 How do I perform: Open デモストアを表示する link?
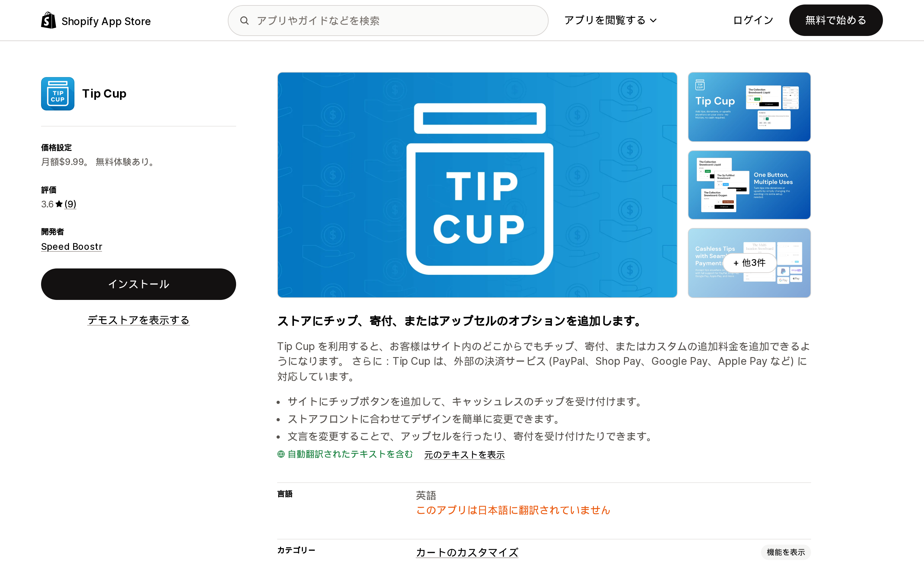click(x=139, y=320)
